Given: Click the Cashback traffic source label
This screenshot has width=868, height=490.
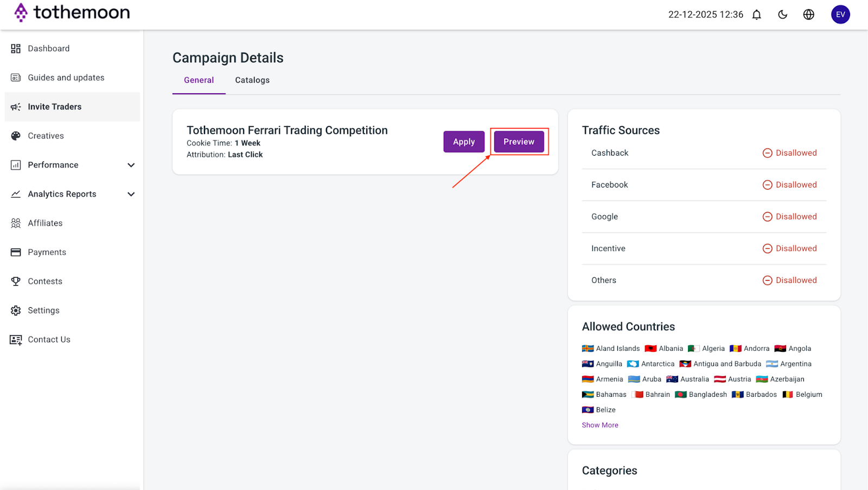Looking at the screenshot, I should click(610, 153).
